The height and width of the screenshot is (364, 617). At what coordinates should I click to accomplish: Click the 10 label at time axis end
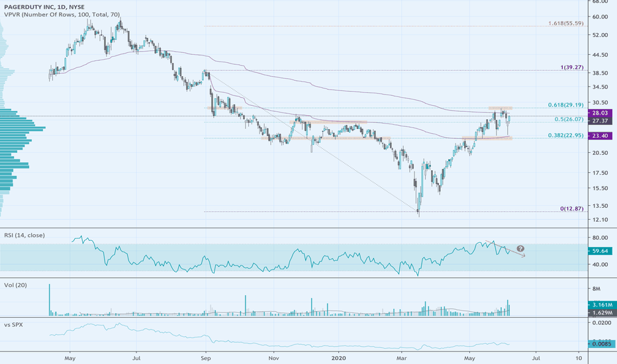(579, 358)
